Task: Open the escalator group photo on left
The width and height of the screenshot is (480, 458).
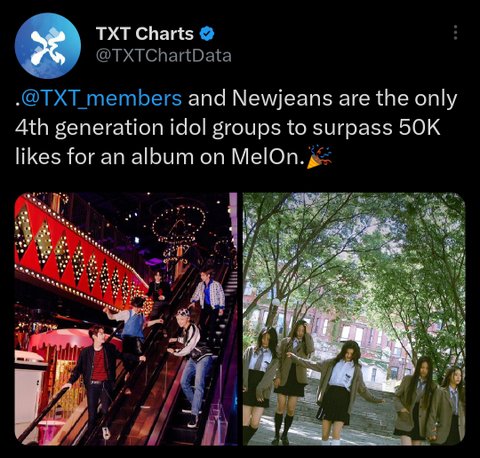Action: (126, 319)
